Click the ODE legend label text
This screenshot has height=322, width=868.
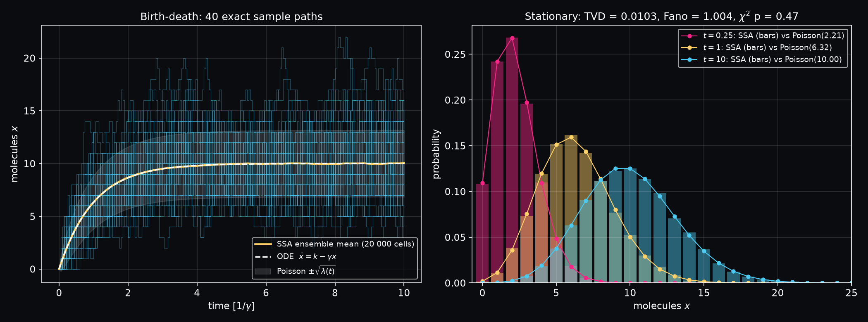[x=307, y=257]
